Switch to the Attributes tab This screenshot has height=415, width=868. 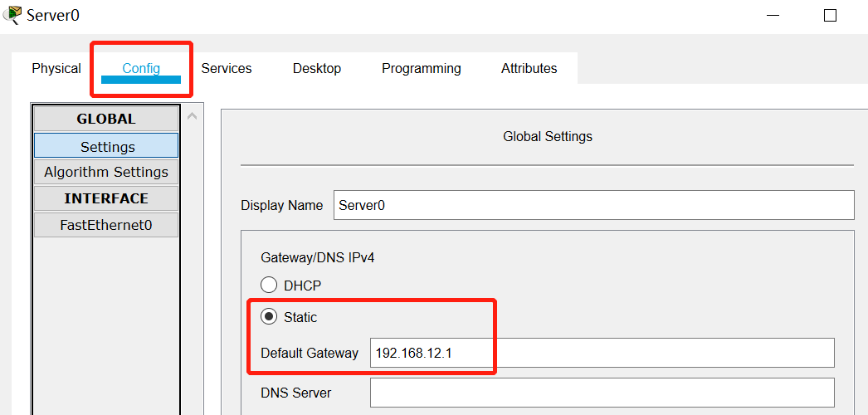pos(529,69)
